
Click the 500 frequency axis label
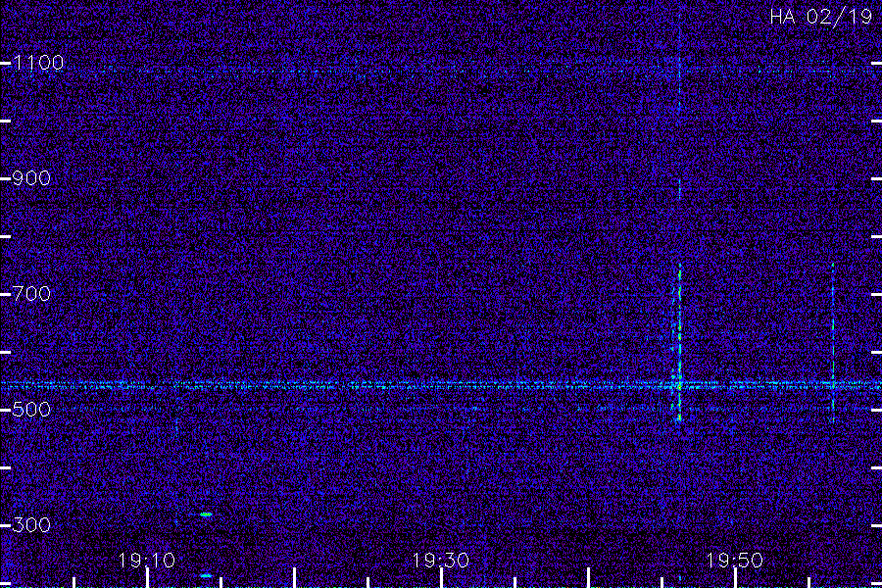click(31, 409)
